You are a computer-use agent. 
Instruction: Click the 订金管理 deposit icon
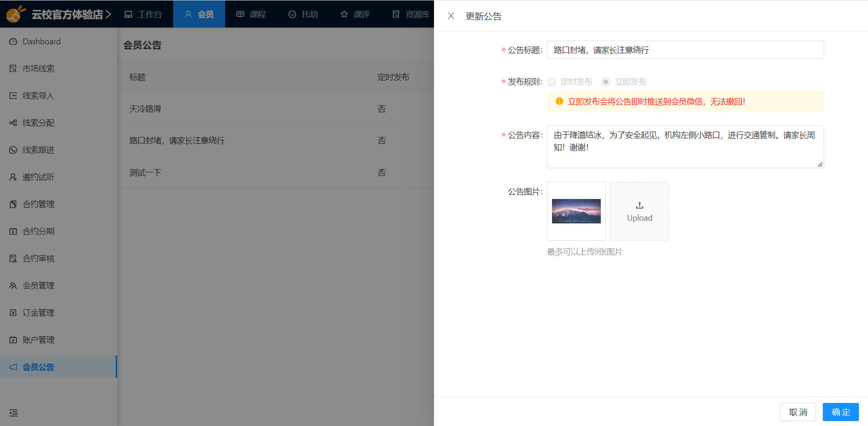13,313
